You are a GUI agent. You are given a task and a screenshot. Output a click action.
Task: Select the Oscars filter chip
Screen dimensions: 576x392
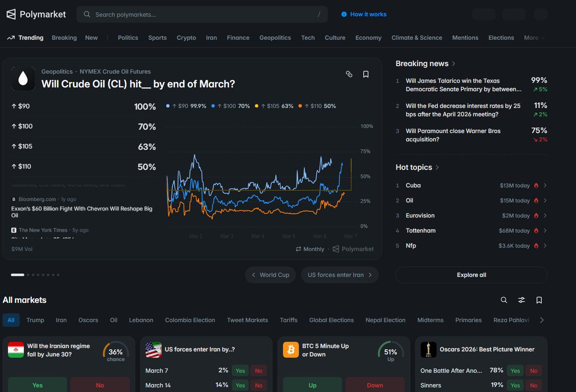pos(88,320)
